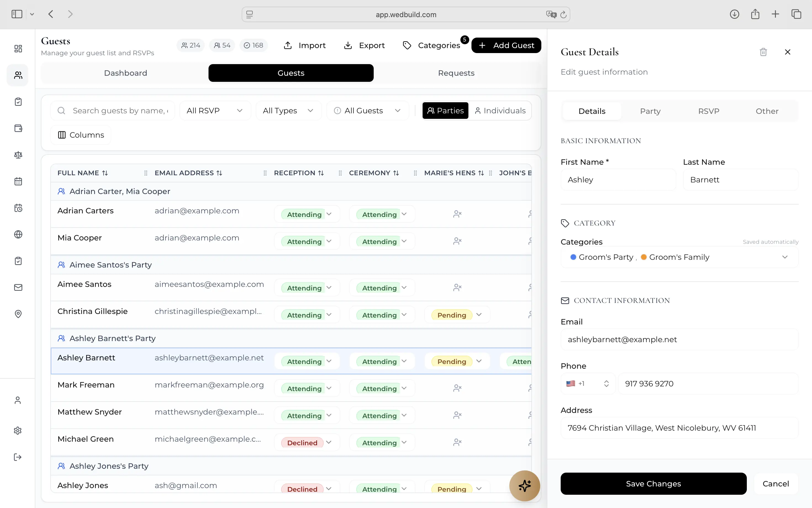Change Ashley Barnett's Pending Marie's Hens dropdown
Image resolution: width=812 pixels, height=508 pixels.
pyautogui.click(x=457, y=361)
